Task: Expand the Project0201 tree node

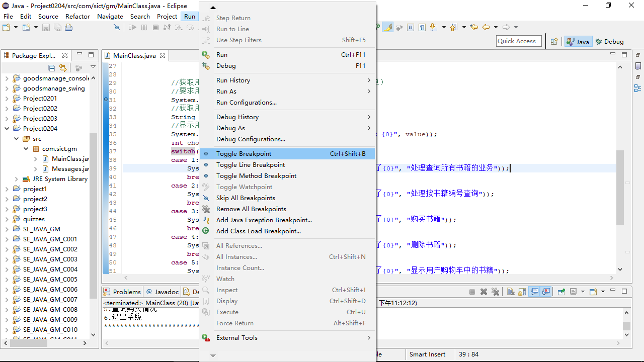Action: click(7, 99)
